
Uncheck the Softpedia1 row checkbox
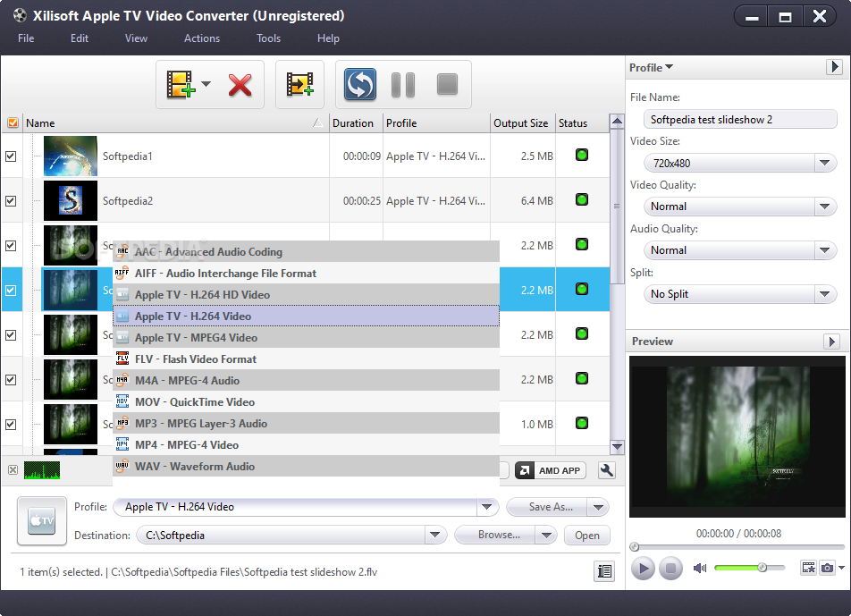coord(11,156)
